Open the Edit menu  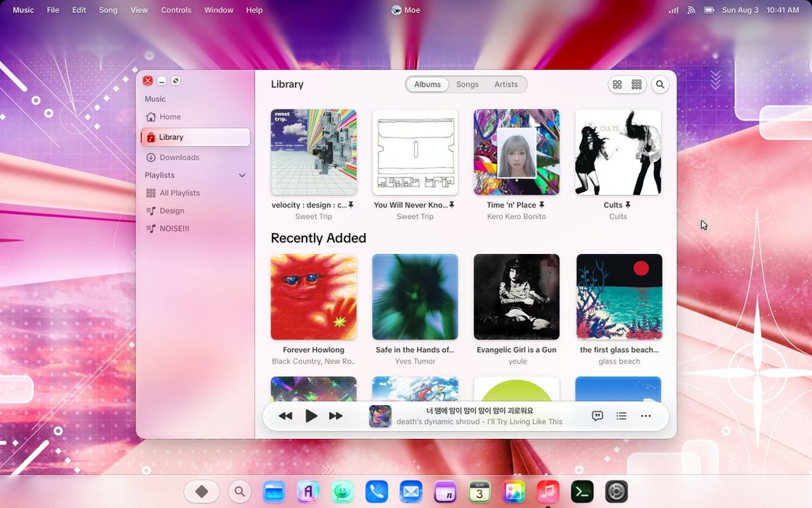(79, 10)
